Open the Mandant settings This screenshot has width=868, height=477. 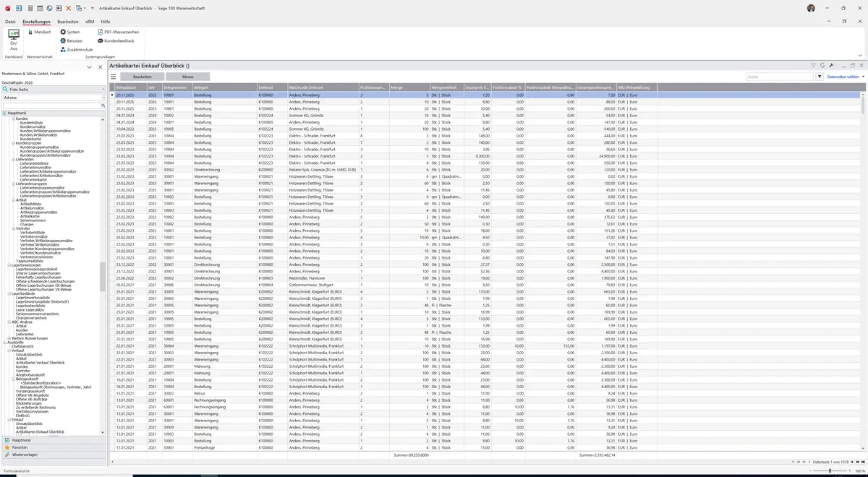coord(38,33)
